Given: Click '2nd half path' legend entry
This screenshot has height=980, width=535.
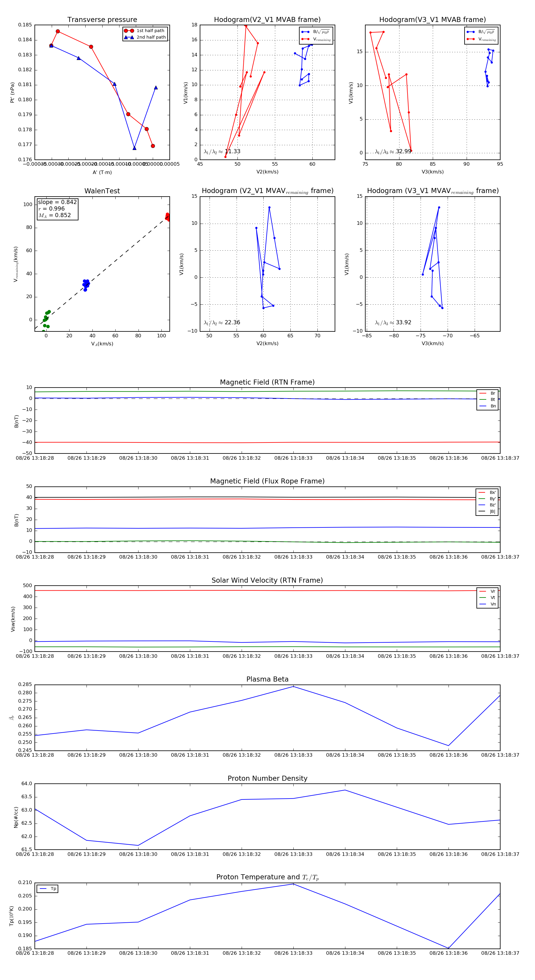Looking at the screenshot, I should [x=145, y=37].
